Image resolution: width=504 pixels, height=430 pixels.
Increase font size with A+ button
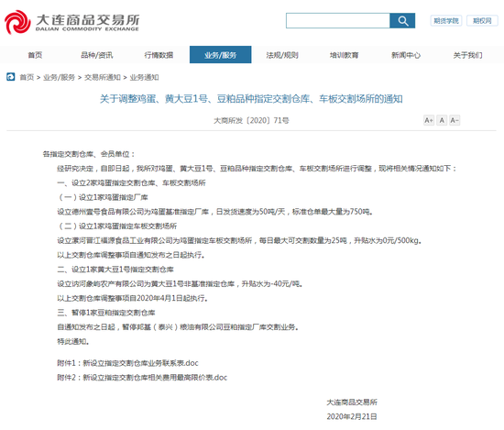[429, 120]
